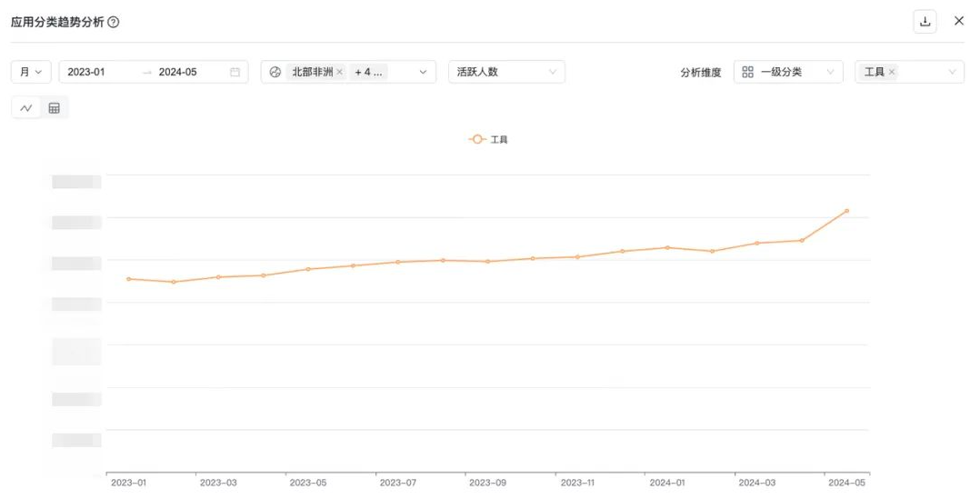This screenshot has width=980, height=499.
Task: Click the download icon button
Action: (x=925, y=22)
